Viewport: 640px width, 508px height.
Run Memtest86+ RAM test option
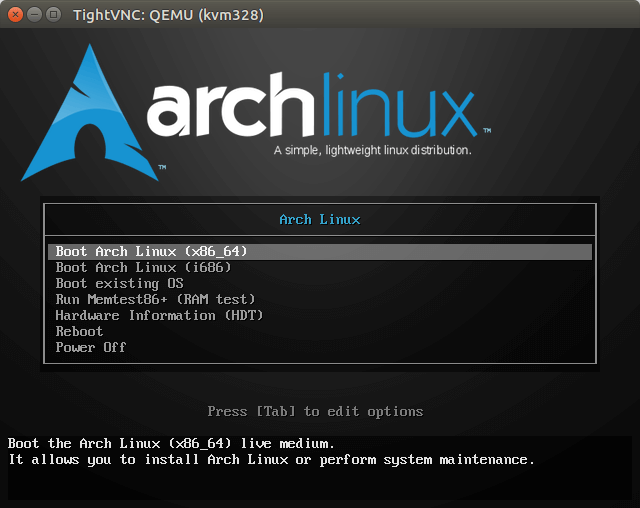coord(155,299)
